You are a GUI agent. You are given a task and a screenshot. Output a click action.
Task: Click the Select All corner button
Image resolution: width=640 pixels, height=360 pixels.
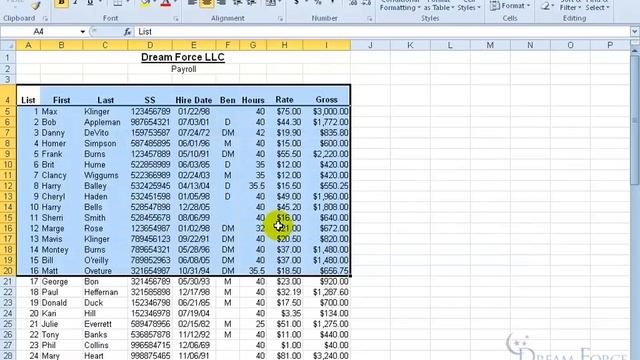[8, 45]
